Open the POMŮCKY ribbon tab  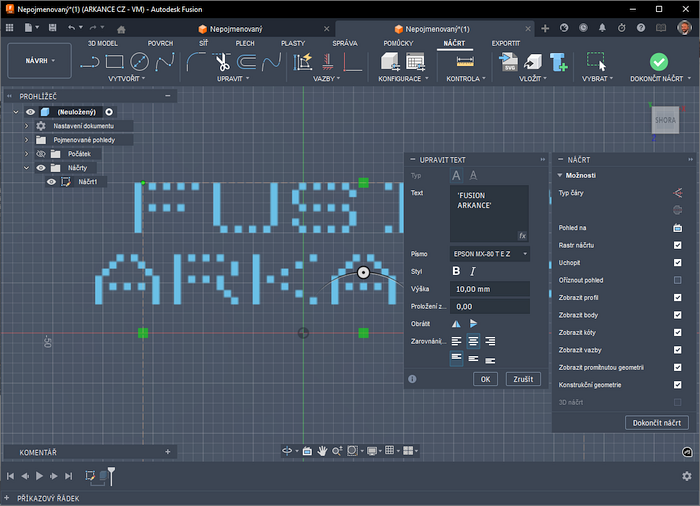point(397,44)
